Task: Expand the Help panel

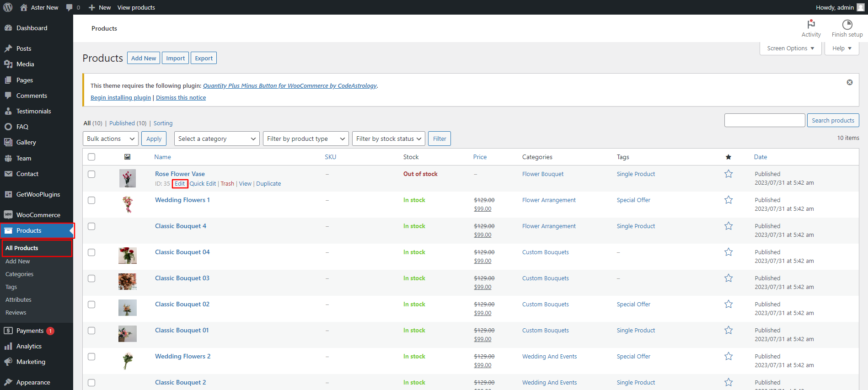Action: 841,48
